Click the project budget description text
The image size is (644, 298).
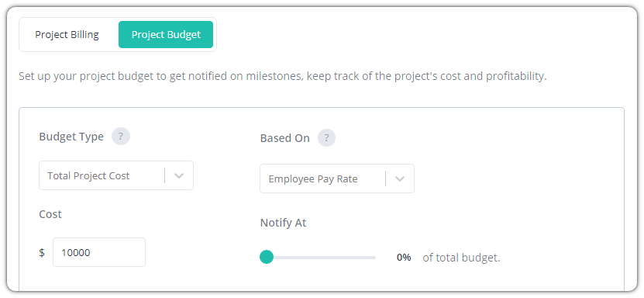[283, 77]
